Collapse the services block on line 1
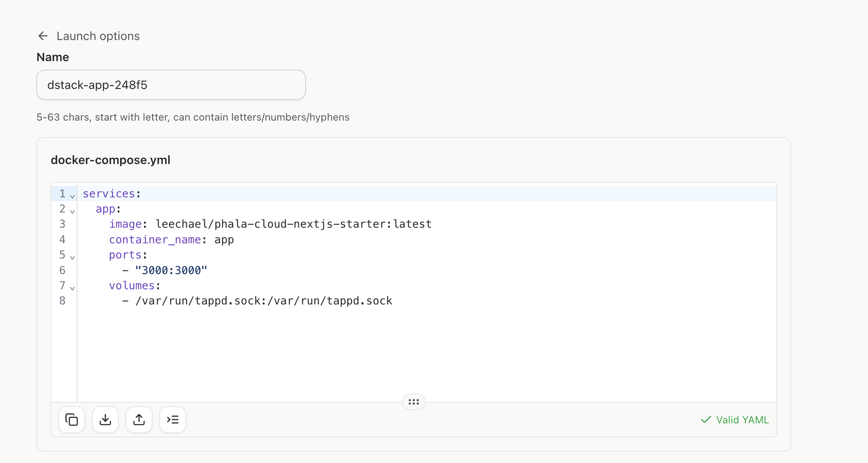 72,196
